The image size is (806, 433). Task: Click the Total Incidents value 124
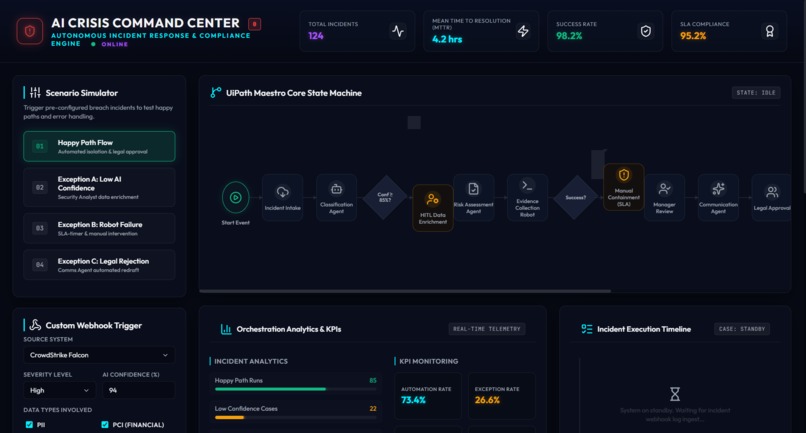tap(316, 36)
